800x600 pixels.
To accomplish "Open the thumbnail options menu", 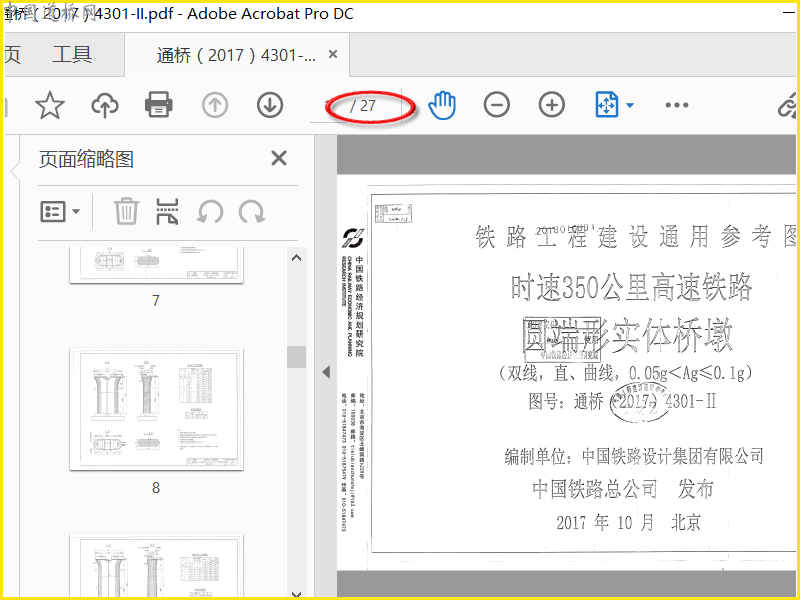I will tap(60, 211).
